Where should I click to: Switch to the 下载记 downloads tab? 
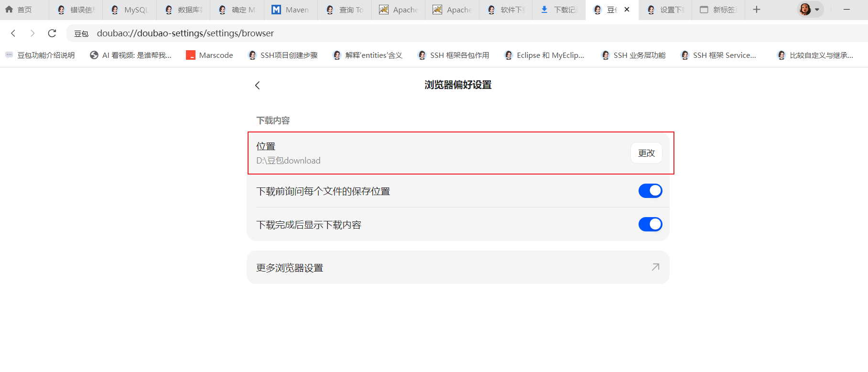560,10
